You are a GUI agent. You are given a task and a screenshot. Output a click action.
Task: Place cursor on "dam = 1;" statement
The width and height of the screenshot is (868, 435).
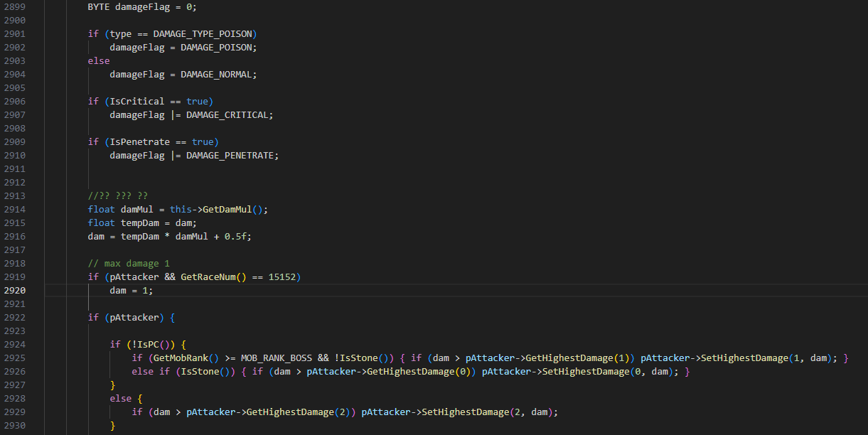pyautogui.click(x=131, y=291)
